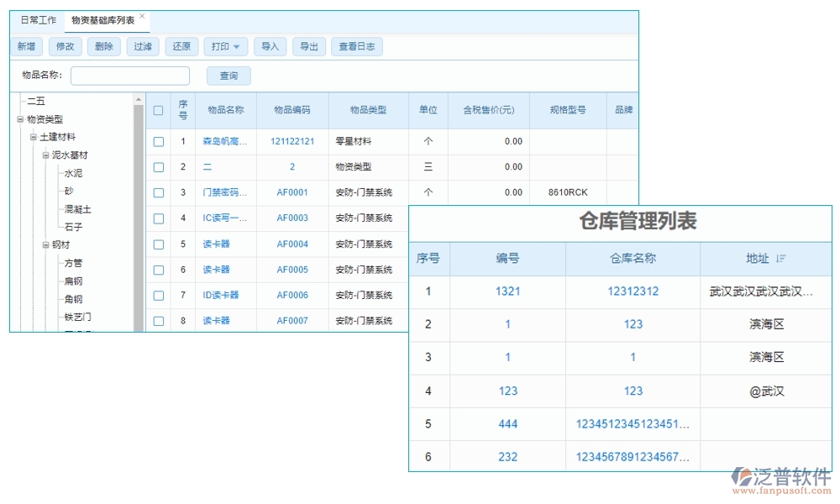Screen dimensions: 840x504
Task: Collapse the 物资类型 tree node
Action: coord(19,118)
